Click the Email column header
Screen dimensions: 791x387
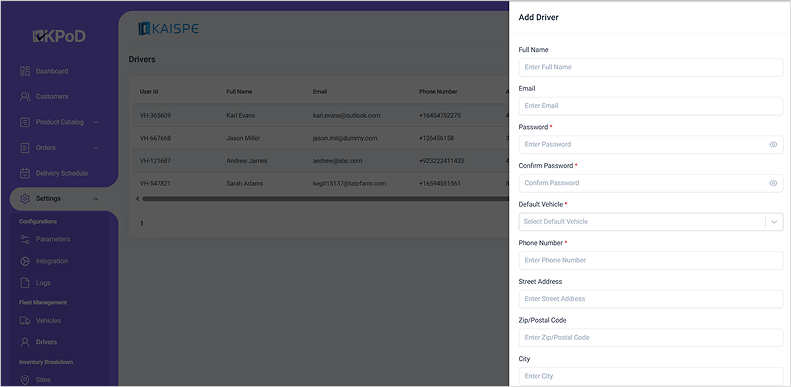(320, 92)
